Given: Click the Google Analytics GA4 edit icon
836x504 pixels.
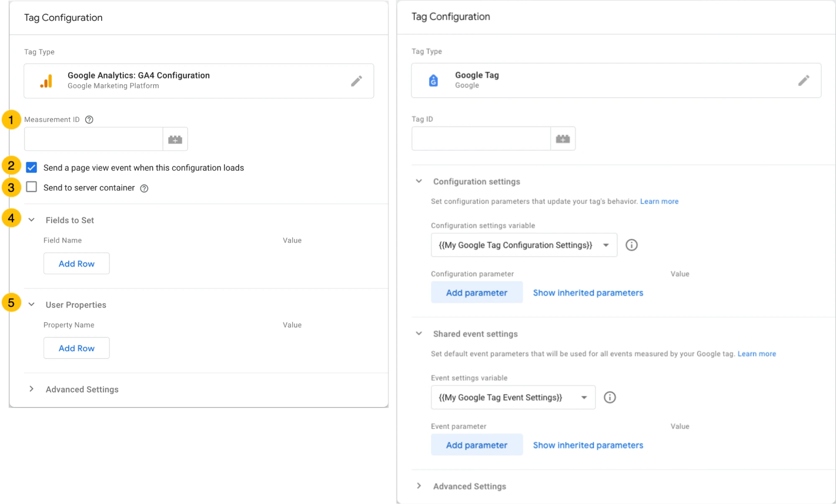Looking at the screenshot, I should pyautogui.click(x=357, y=81).
